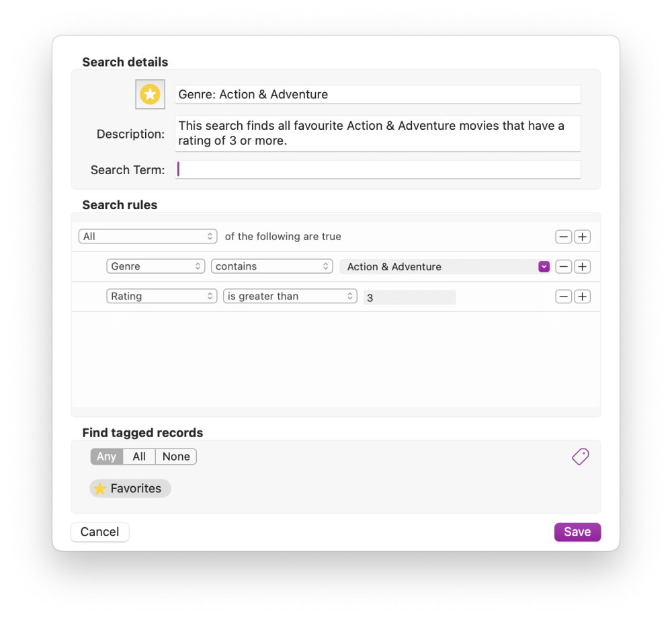The height and width of the screenshot is (620, 672).
Task: Click the Cancel button
Action: [x=99, y=532]
